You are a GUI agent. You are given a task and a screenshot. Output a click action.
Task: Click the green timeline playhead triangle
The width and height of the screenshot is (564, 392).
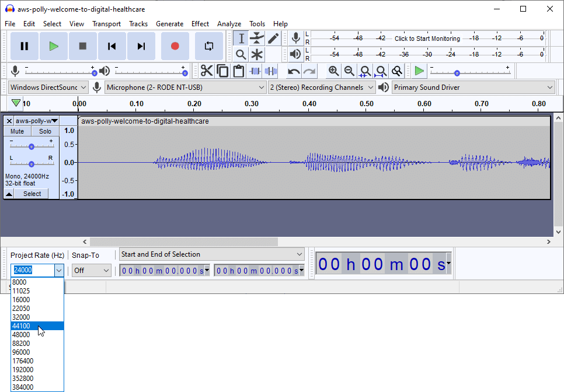15,103
